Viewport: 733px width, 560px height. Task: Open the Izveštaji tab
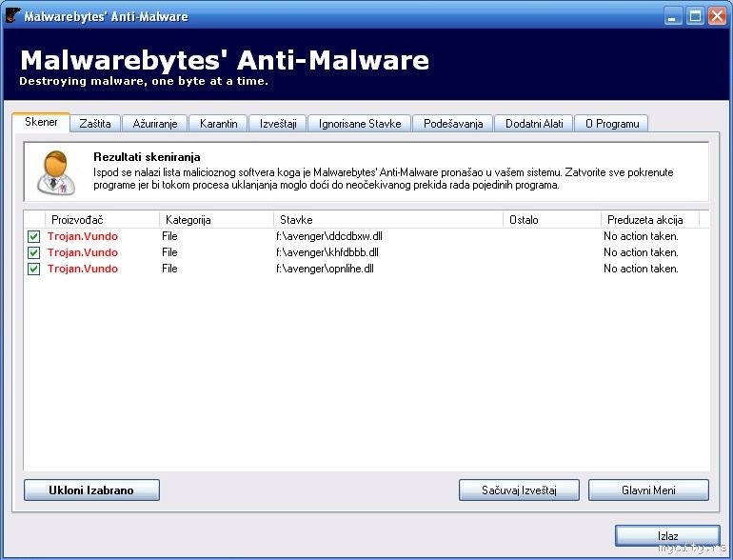[278, 124]
